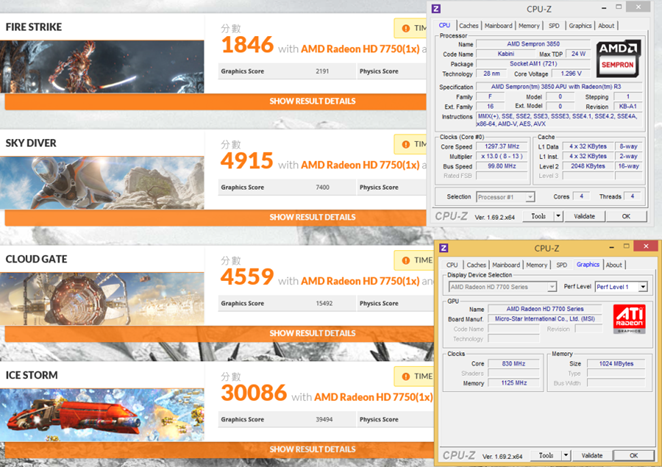Click Fire Strike graphics score value 2191

click(x=322, y=71)
